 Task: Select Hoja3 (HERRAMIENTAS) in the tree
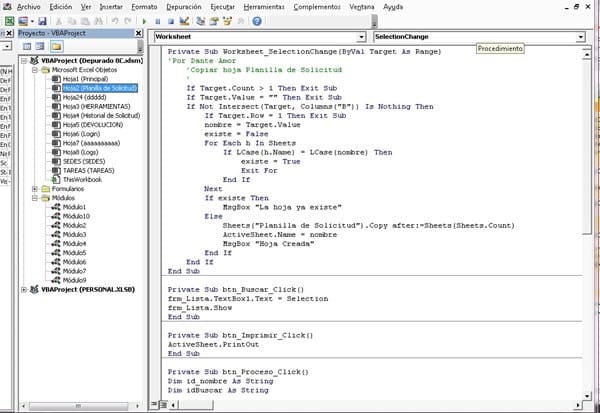[95, 106]
